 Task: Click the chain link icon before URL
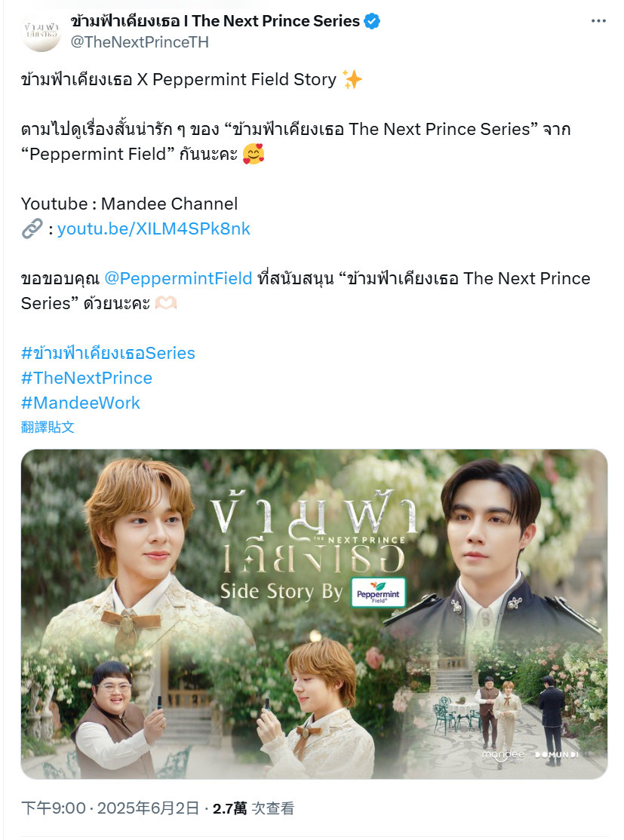click(x=32, y=228)
